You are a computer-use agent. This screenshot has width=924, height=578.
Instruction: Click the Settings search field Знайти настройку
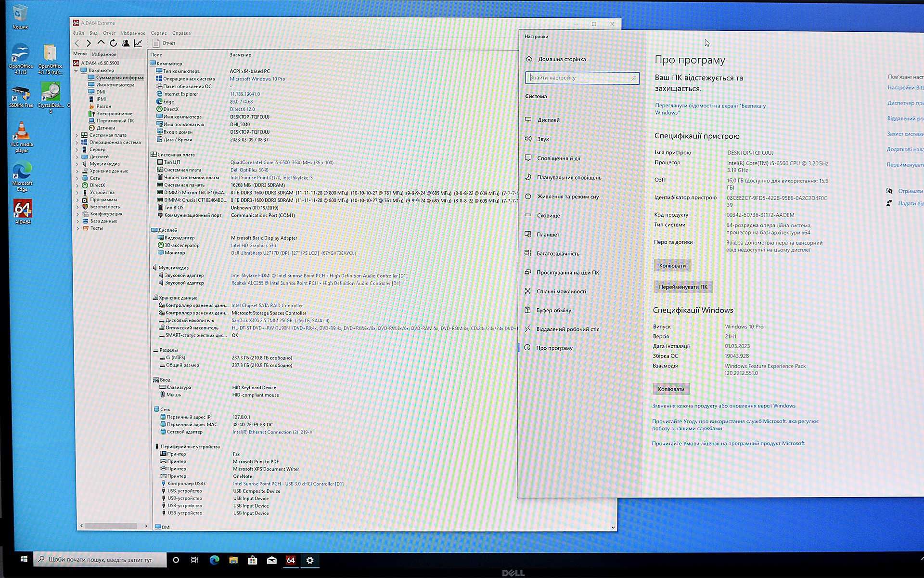(x=582, y=78)
